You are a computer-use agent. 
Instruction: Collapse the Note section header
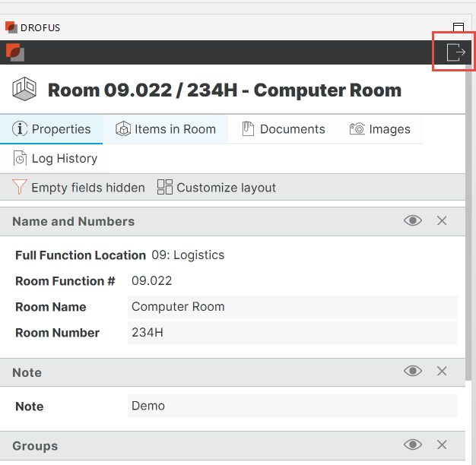pos(27,372)
